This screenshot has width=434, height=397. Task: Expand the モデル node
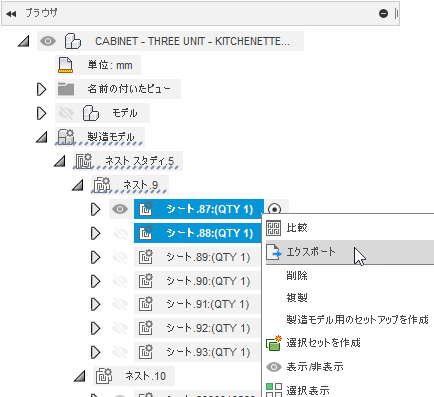click(x=41, y=113)
